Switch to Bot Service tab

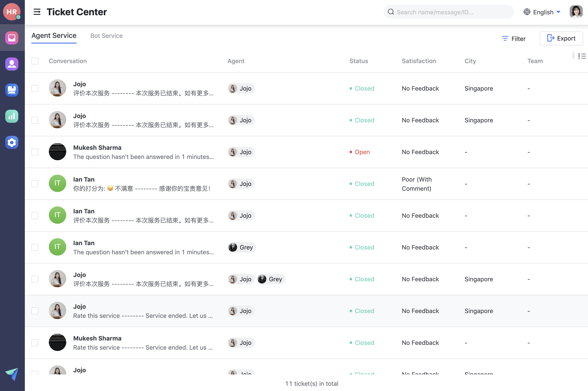point(107,36)
